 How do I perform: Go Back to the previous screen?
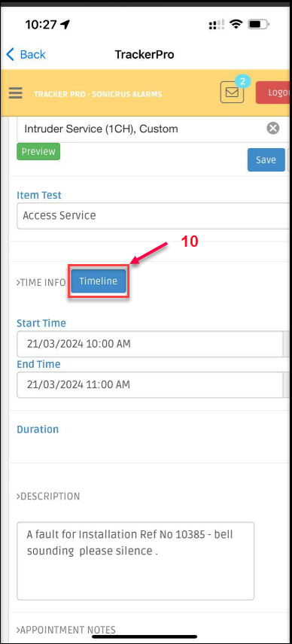[x=26, y=55]
